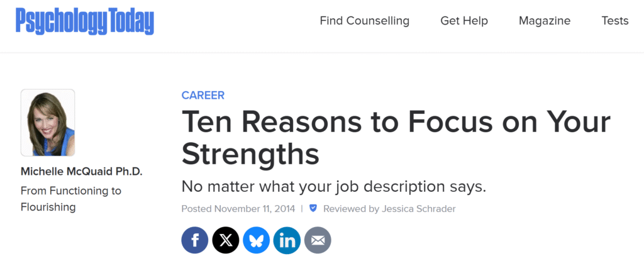This screenshot has width=644, height=273.
Task: Open the From Functioning to Flourishing blog
Action: coord(71,199)
